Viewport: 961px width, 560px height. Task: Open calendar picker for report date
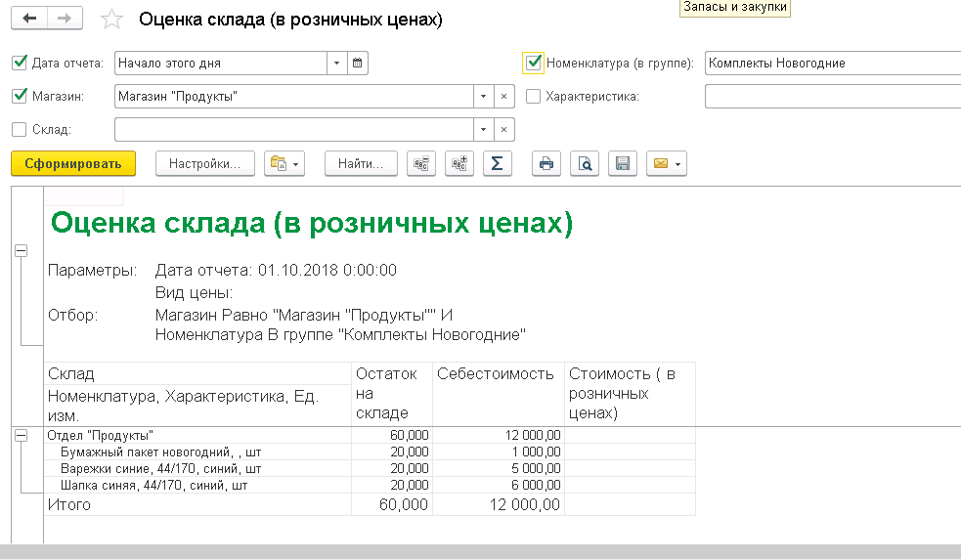357,64
